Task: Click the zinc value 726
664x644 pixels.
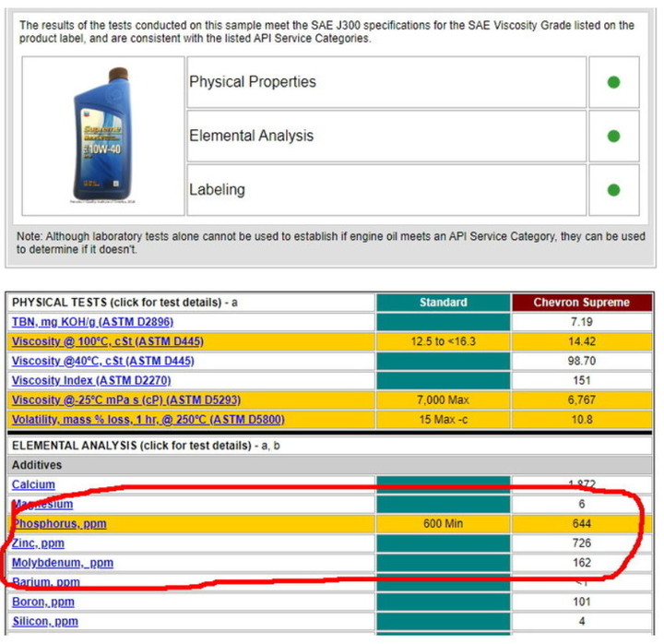Action: coord(581,543)
